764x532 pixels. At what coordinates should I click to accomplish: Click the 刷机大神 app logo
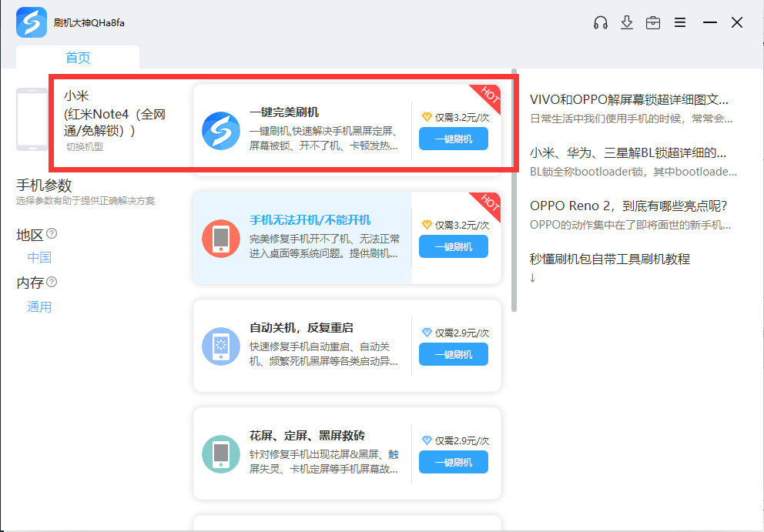point(32,22)
